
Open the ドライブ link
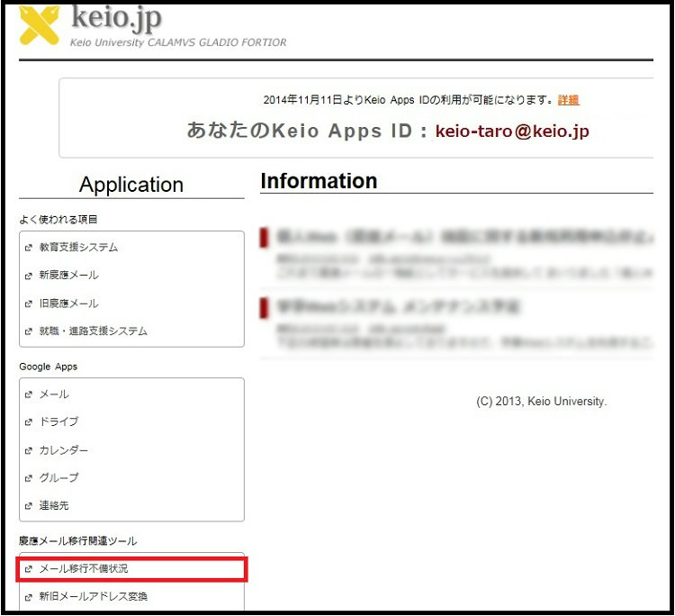(x=58, y=421)
